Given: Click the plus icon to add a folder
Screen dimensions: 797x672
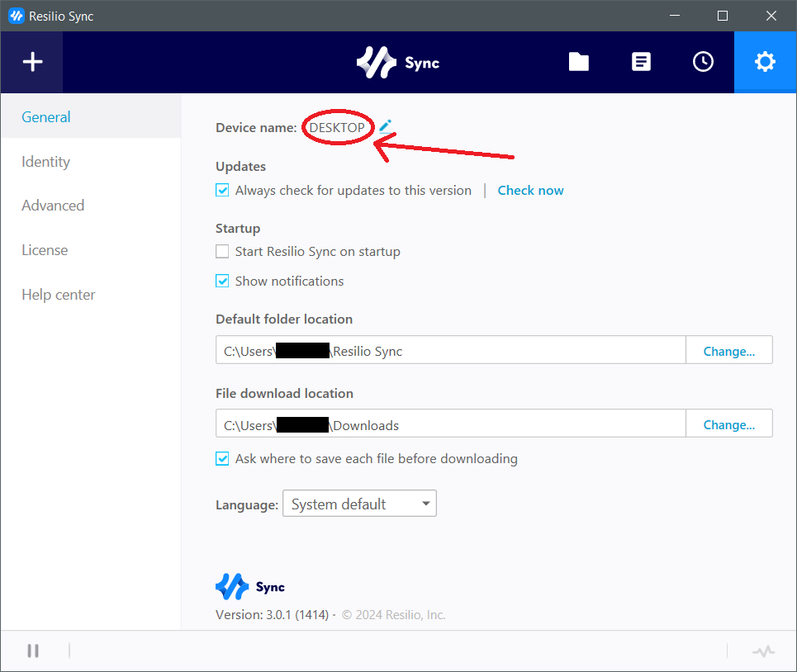Looking at the screenshot, I should 32,62.
